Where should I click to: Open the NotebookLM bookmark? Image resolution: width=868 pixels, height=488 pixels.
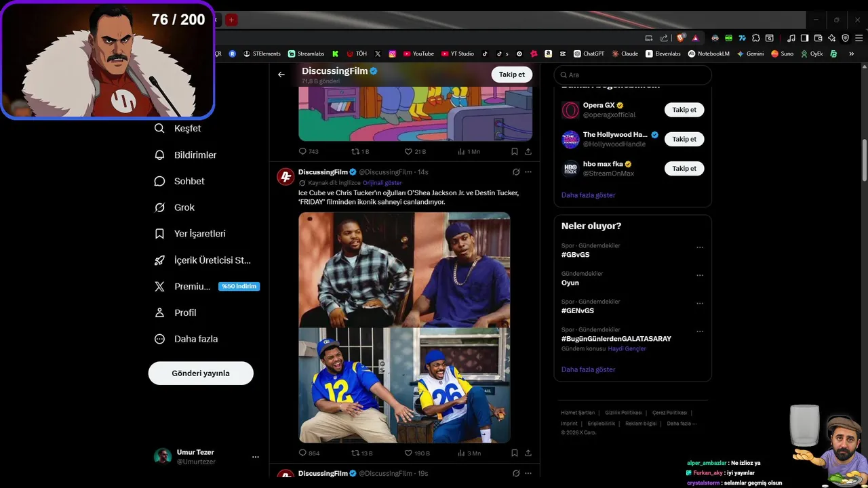click(709, 54)
